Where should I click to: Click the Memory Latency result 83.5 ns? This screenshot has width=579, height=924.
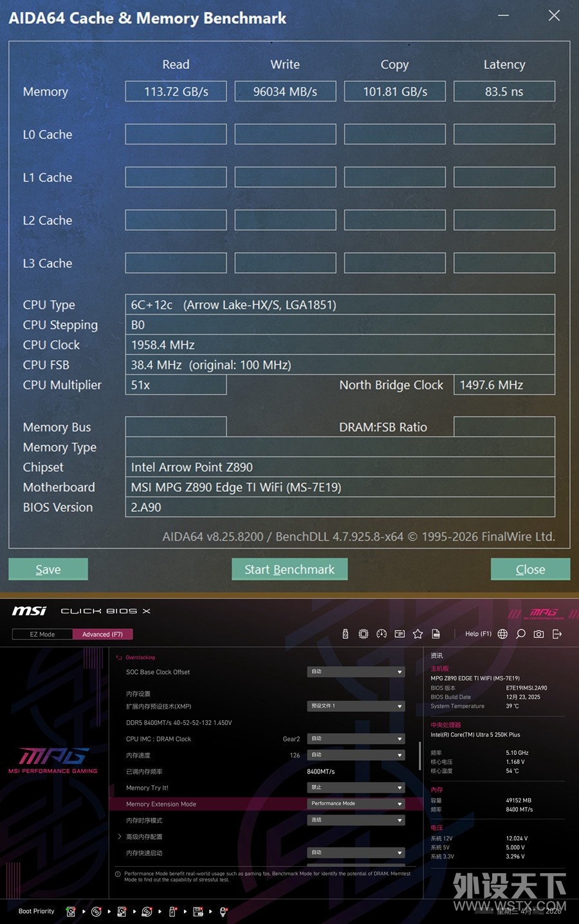coord(504,91)
